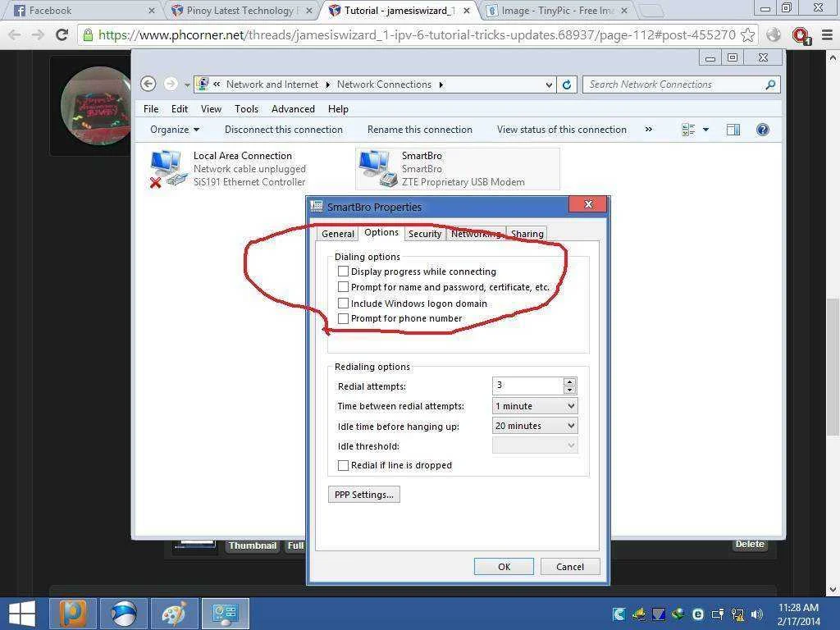Check Prompt for name and password
Viewport: 840px width, 630px height.
pos(344,287)
